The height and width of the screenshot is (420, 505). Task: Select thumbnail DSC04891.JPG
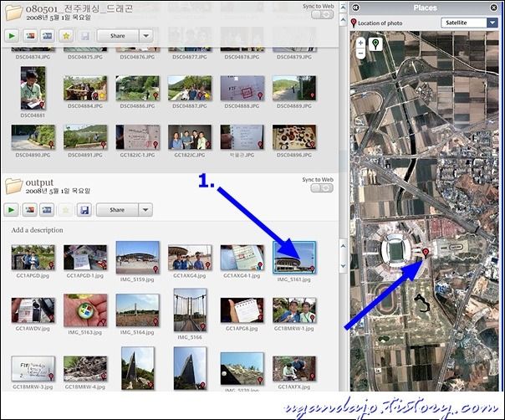pyautogui.click(x=85, y=137)
